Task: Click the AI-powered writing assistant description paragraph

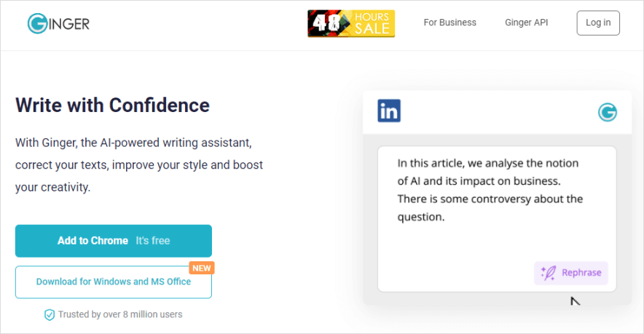Action: (x=138, y=164)
